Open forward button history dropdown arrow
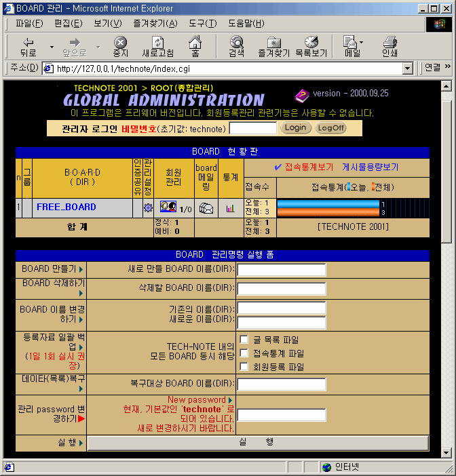 tap(98, 47)
